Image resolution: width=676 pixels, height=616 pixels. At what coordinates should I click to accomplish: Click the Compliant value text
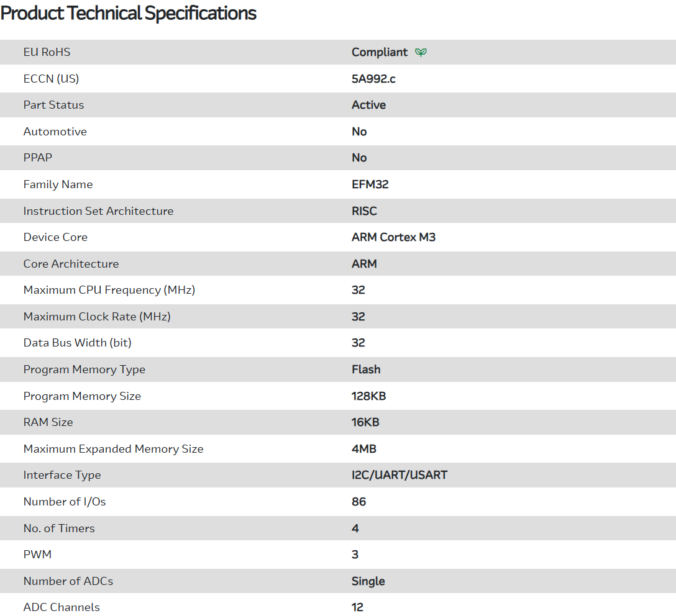click(x=380, y=52)
